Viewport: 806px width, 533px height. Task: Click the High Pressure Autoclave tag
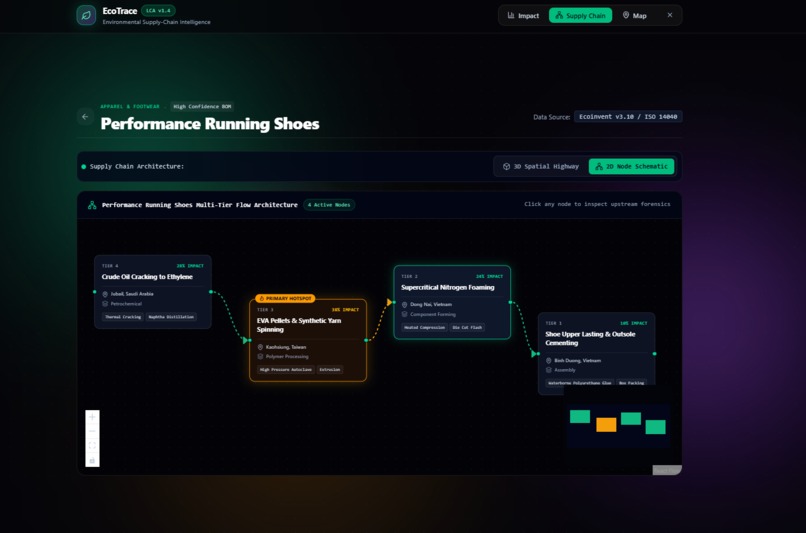tap(286, 370)
